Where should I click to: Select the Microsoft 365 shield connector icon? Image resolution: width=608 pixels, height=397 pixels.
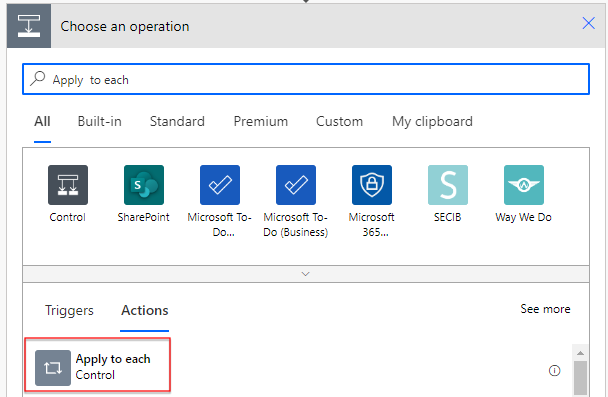tap(372, 185)
